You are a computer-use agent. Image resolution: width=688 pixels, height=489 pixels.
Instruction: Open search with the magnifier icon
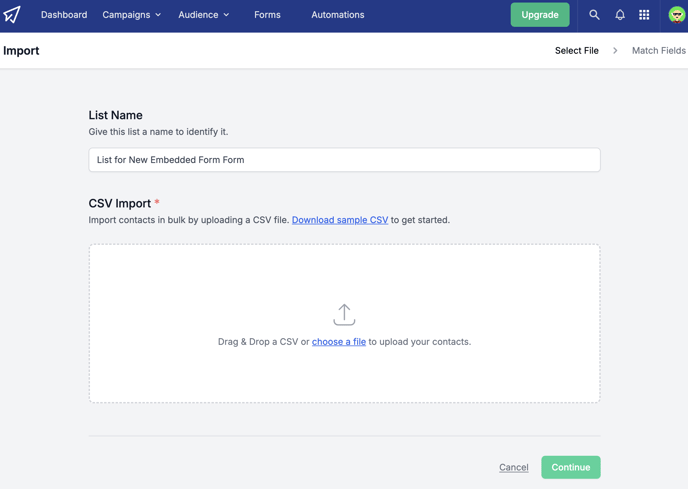tap(594, 15)
